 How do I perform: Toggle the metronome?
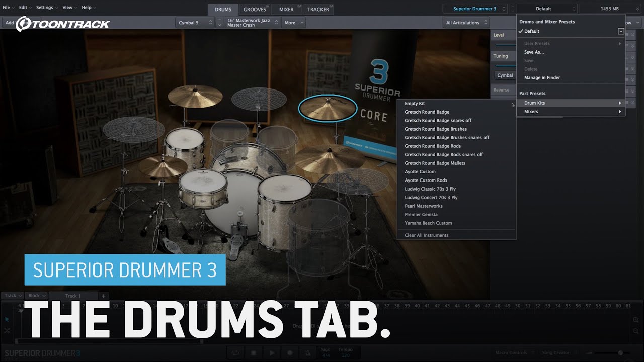[x=308, y=353]
